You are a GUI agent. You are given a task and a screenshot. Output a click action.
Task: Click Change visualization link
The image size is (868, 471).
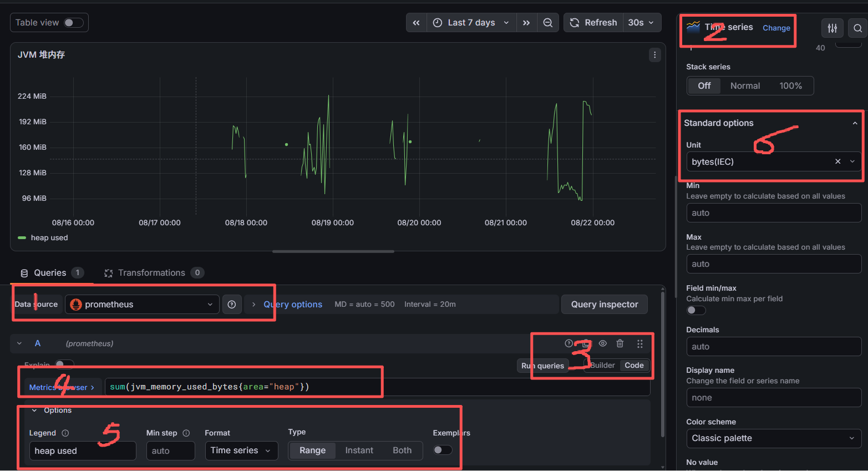pos(776,28)
